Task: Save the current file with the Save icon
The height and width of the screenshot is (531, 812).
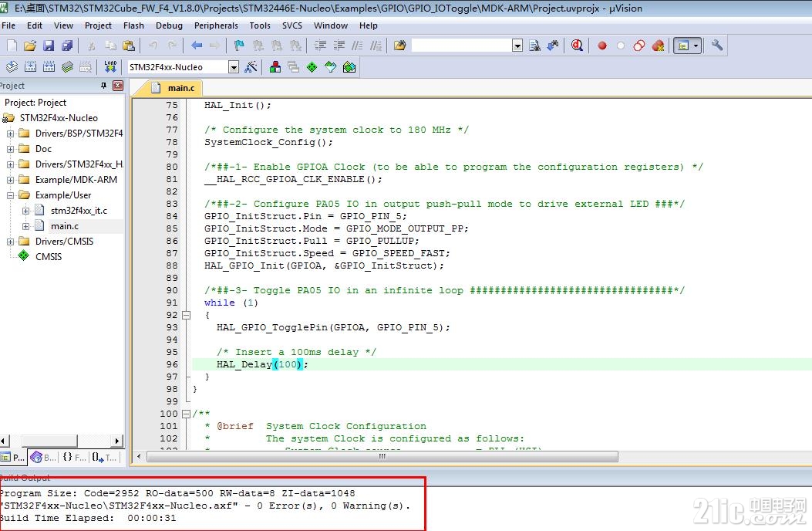Action: (x=49, y=46)
